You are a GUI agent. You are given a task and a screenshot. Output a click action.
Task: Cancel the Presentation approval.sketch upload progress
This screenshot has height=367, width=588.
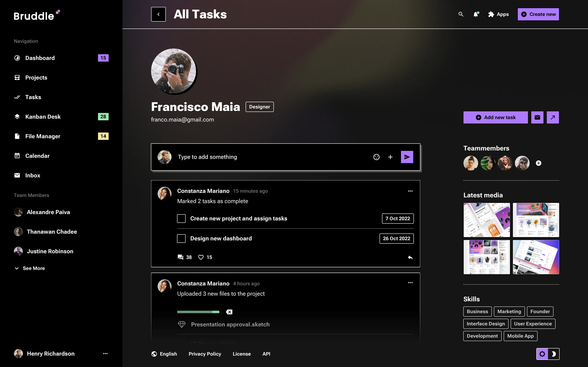229,312
